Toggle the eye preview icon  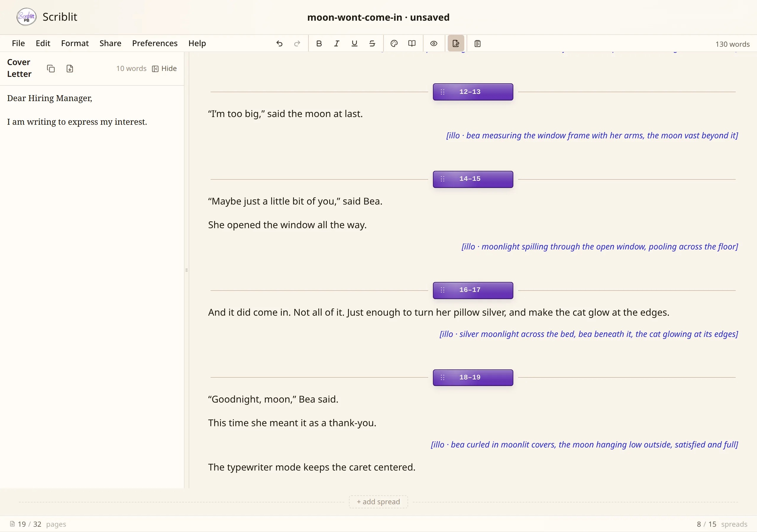[434, 43]
